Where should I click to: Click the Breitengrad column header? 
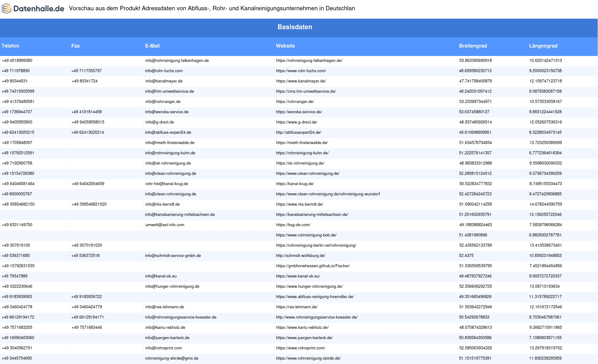click(473, 46)
